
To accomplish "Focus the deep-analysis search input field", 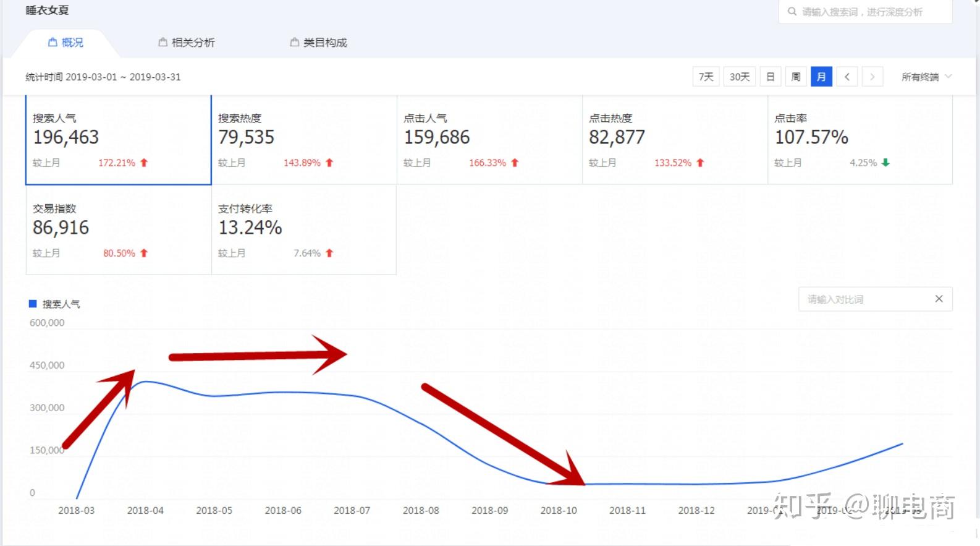I will click(x=866, y=12).
